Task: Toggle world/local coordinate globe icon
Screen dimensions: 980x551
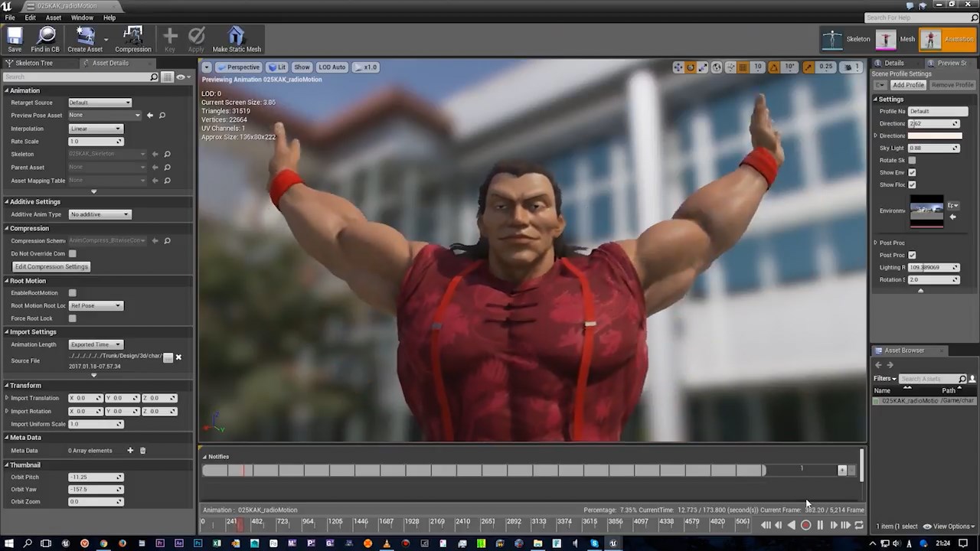Action: point(717,67)
